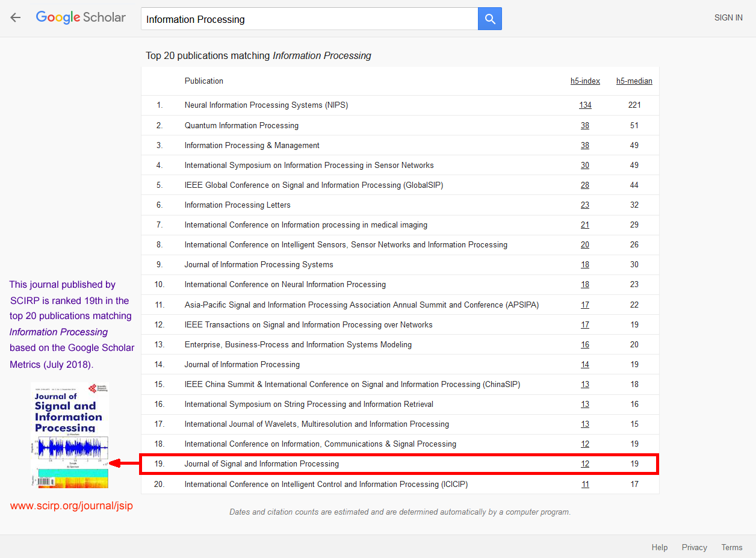The image size is (756, 558).
Task: Open h5-index 16 for Enterprise, Business-Process Modeling
Action: click(585, 345)
